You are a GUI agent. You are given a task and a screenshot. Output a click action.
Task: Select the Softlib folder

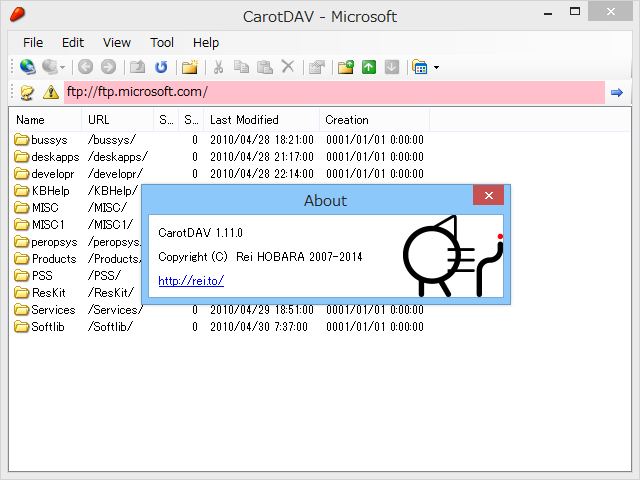(x=39, y=327)
